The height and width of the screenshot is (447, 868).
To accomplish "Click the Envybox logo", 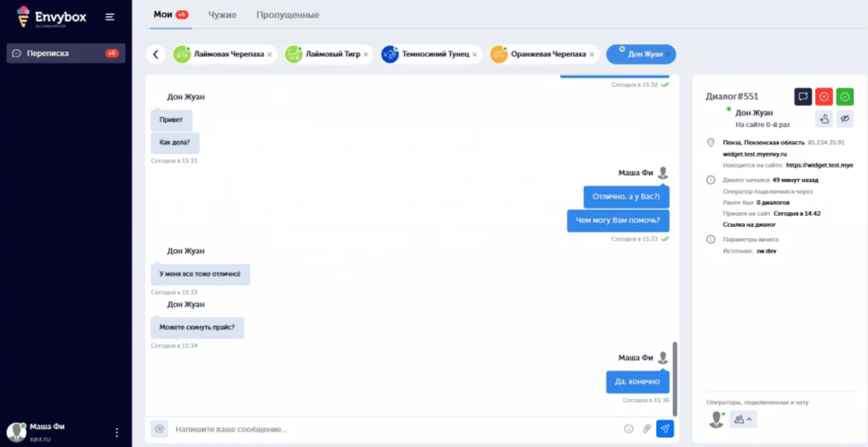I will tap(52, 17).
